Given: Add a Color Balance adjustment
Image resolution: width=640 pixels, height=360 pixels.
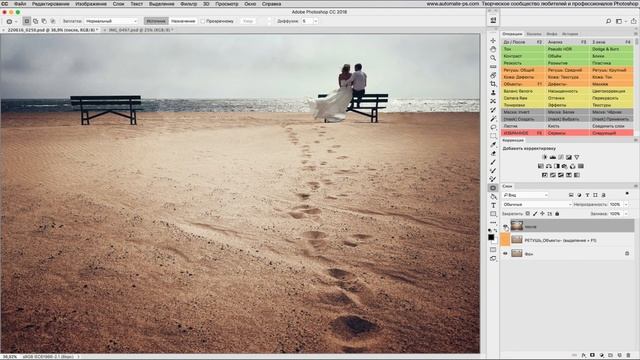Looking at the screenshot, I should click(549, 166).
